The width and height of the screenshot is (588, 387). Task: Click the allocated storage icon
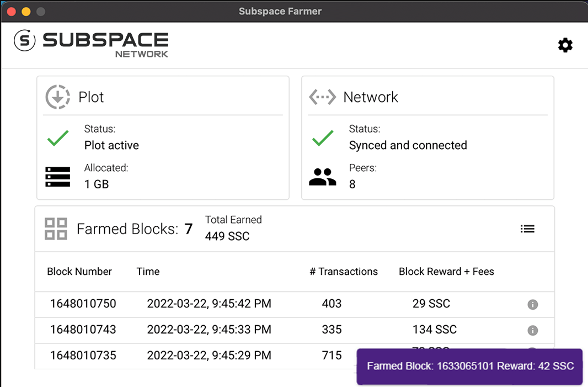57,176
